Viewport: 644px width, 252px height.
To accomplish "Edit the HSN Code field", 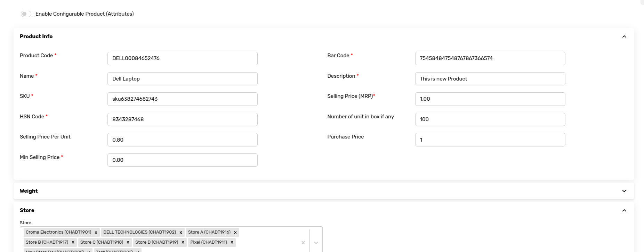I will 183,119.
